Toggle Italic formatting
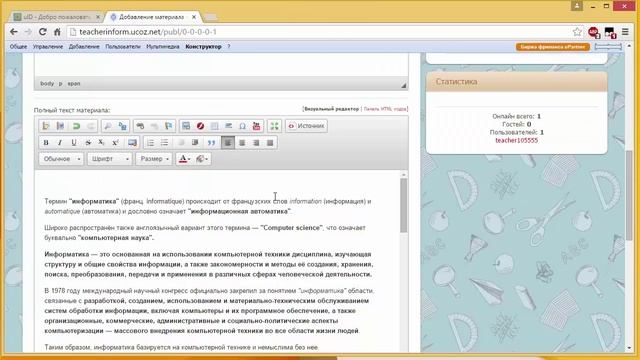640x360 pixels. point(60,142)
